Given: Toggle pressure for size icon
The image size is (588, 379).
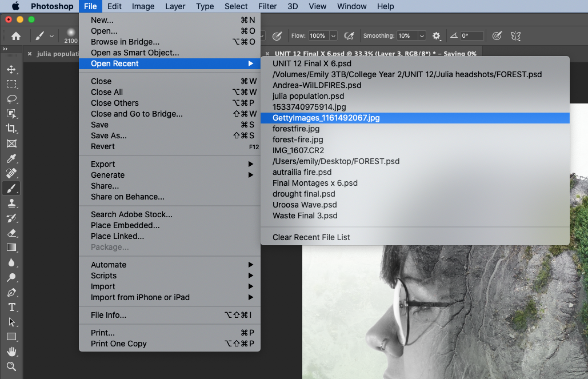Looking at the screenshot, I should click(497, 36).
